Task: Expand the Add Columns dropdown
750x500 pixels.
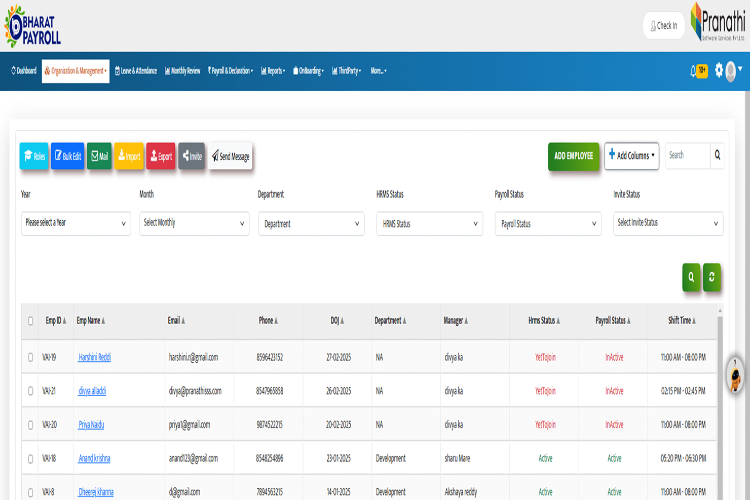Action: (631, 156)
